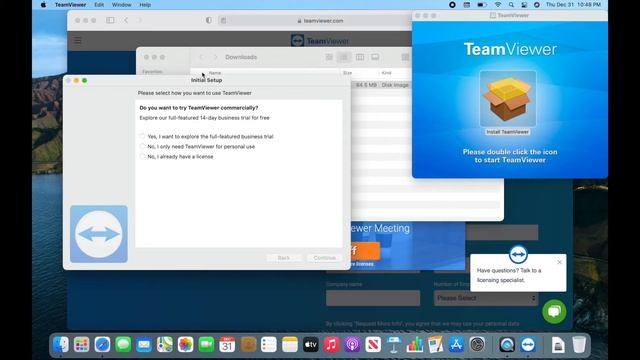Image resolution: width=640 pixels, height=360 pixels.
Task: Open Notes from the Dock
Action: click(x=290, y=345)
